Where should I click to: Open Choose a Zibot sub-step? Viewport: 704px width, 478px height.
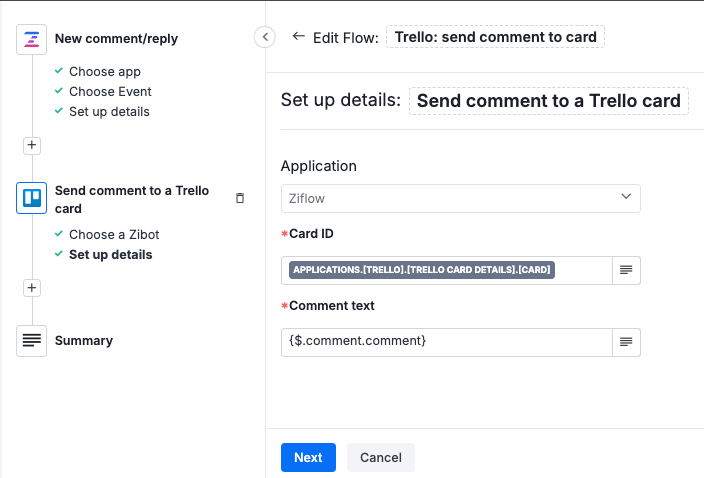[114, 235]
